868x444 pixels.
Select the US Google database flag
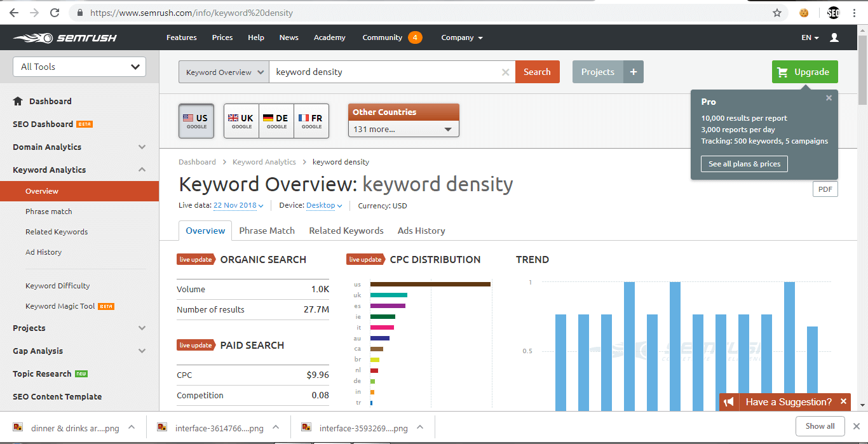pos(196,120)
